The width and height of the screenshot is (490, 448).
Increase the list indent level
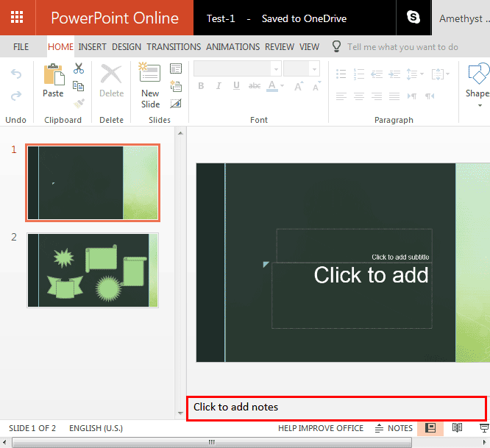click(394, 74)
